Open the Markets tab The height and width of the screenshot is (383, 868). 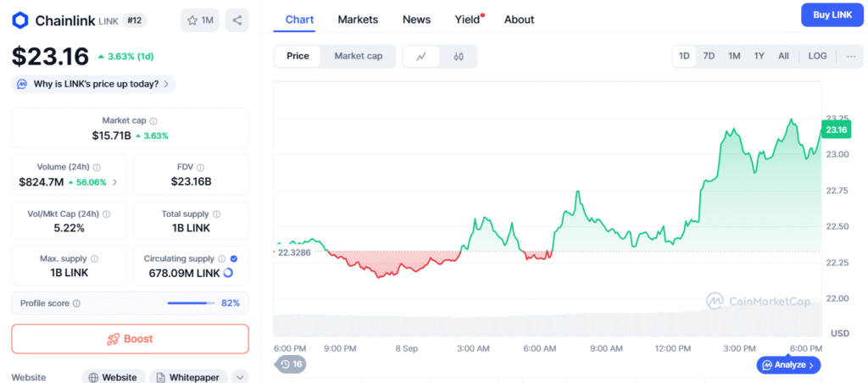click(x=359, y=20)
